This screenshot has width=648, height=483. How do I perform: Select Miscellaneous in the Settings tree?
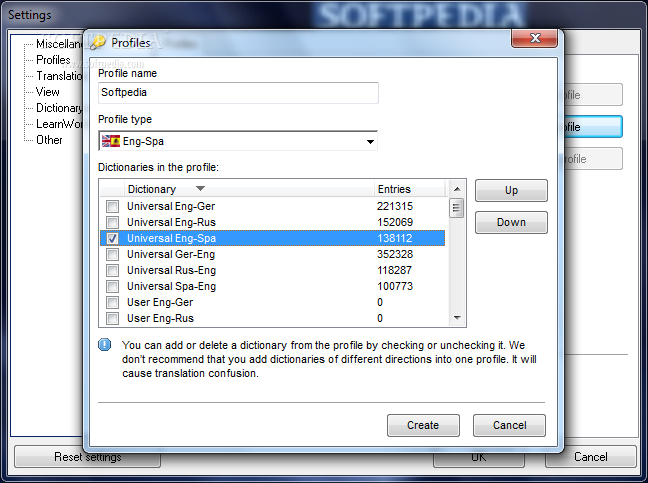tap(59, 44)
